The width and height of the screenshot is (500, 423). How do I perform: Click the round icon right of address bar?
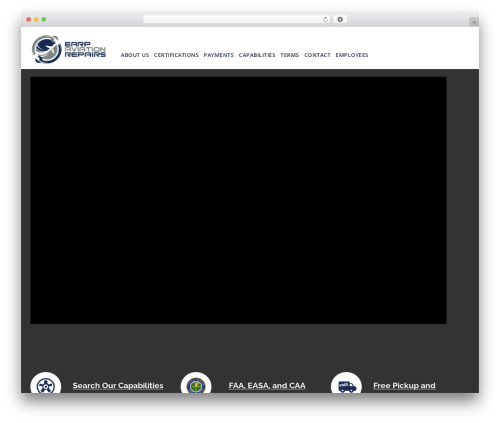point(340,19)
